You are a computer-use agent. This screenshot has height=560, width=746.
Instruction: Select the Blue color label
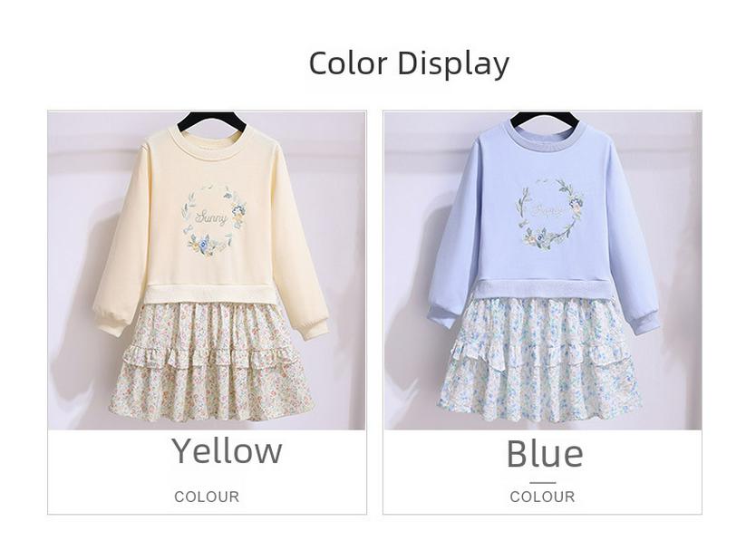pyautogui.click(x=544, y=453)
